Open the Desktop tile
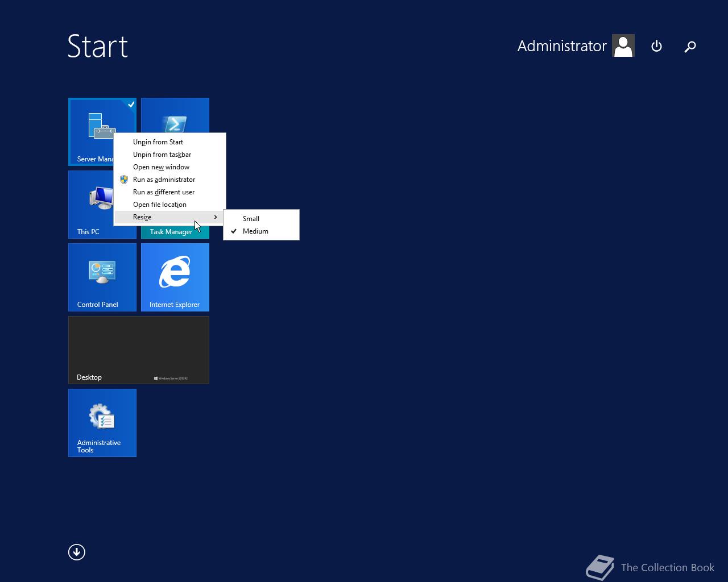Viewport: 728px width, 582px height. pos(139,350)
